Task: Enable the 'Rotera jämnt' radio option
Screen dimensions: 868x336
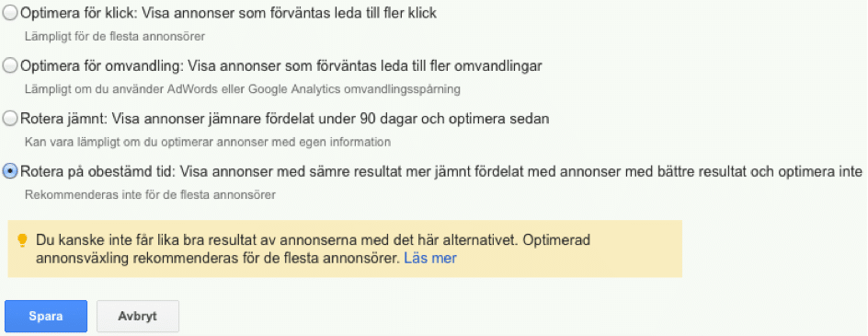Action: (x=10, y=119)
